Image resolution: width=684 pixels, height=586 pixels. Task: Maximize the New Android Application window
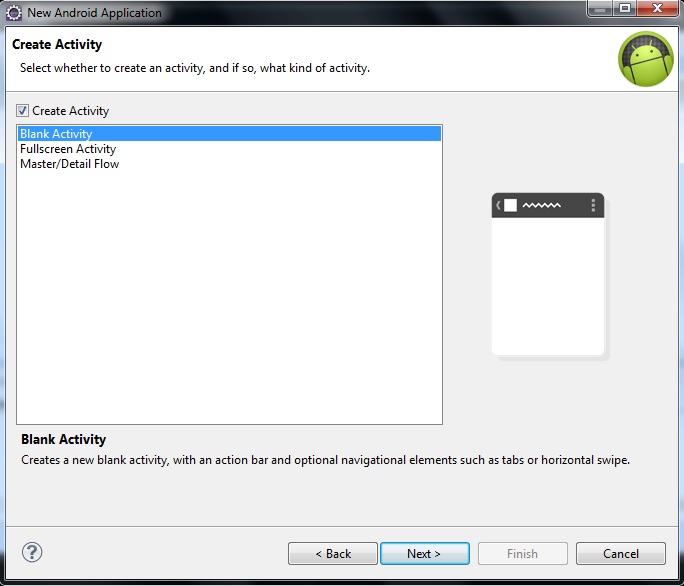pyautogui.click(x=625, y=8)
